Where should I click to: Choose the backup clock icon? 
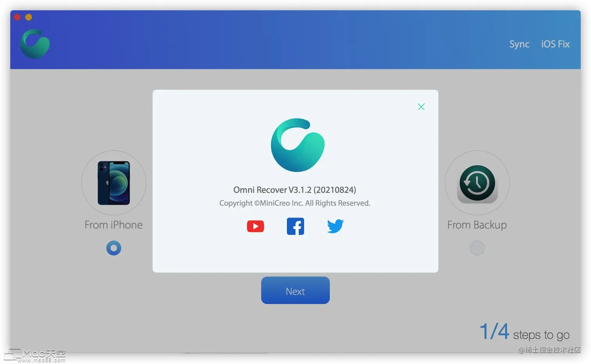click(477, 183)
